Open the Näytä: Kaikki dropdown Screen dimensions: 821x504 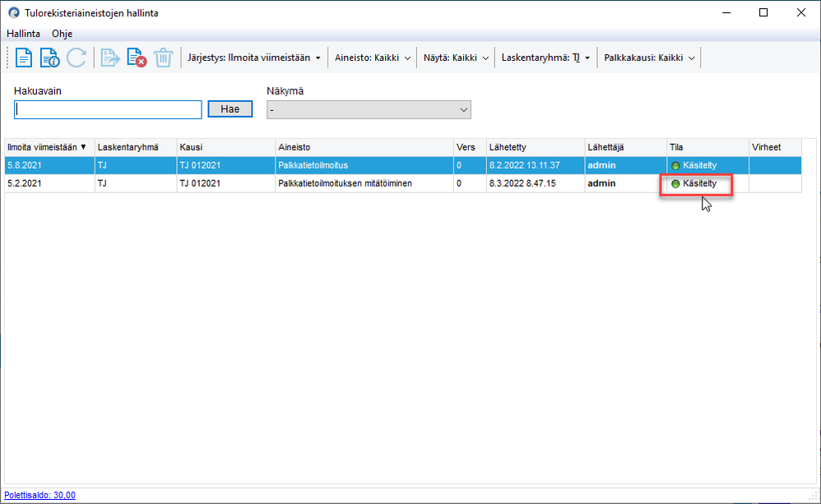pyautogui.click(x=456, y=58)
